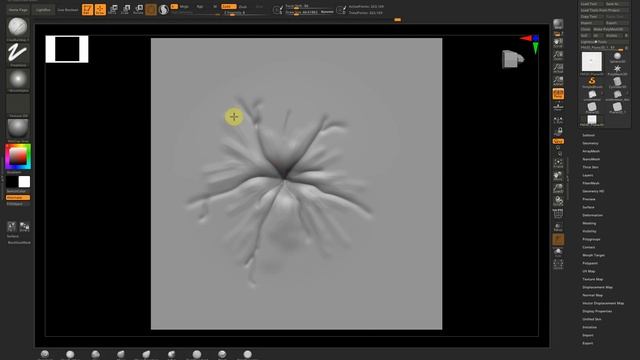Viewport: 640px width, 360px height.
Task: Click the Scroll canvas icon
Action: click(558, 43)
